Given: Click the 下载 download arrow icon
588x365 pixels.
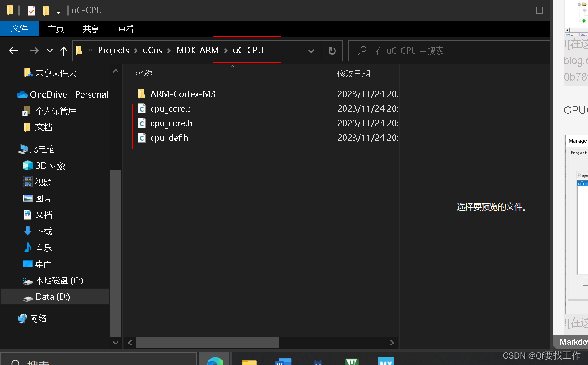Looking at the screenshot, I should pos(27,231).
